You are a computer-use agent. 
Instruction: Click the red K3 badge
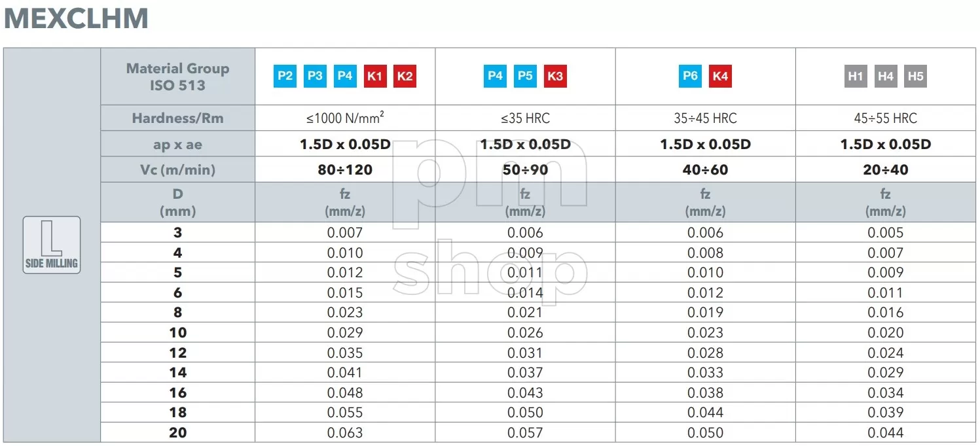(x=555, y=76)
